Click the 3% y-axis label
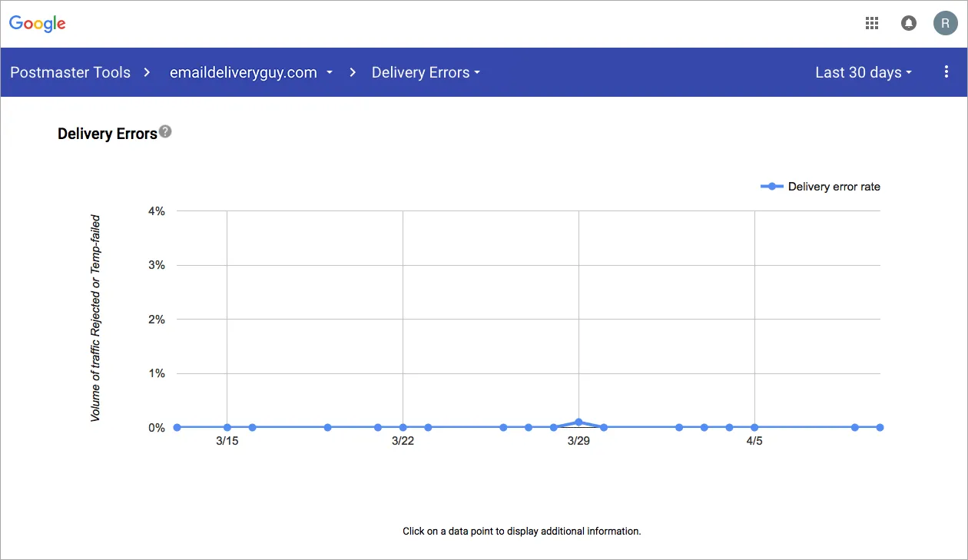The height and width of the screenshot is (560, 968). point(156,265)
